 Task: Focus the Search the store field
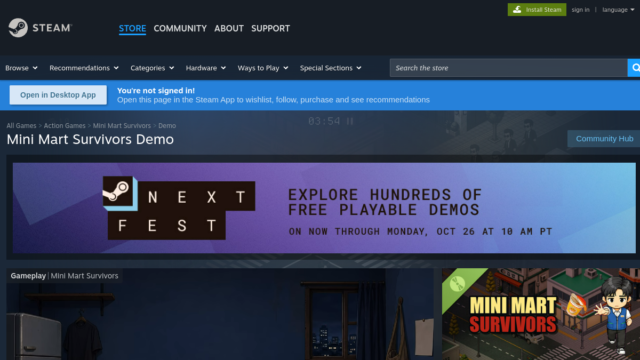coord(508,68)
